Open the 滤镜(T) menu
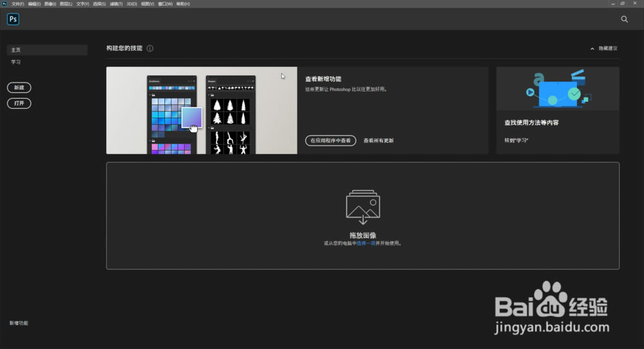 (116, 4)
